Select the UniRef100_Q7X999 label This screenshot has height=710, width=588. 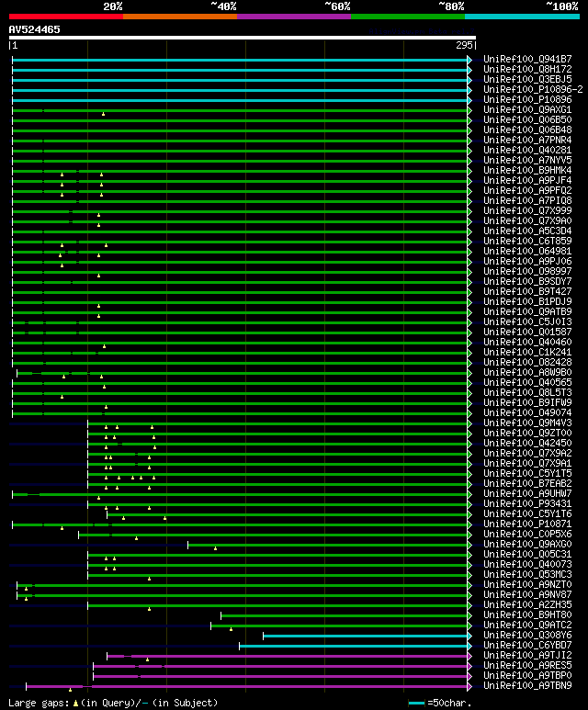click(527, 210)
